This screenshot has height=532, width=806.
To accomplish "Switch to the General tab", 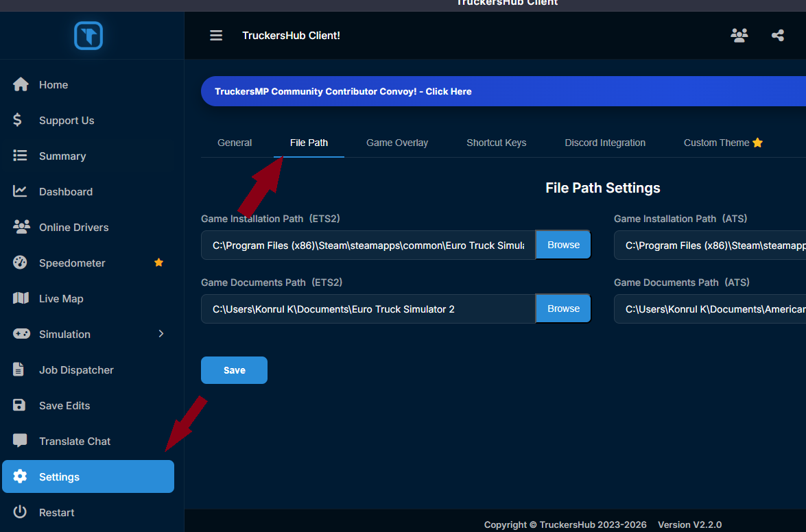I will point(235,143).
